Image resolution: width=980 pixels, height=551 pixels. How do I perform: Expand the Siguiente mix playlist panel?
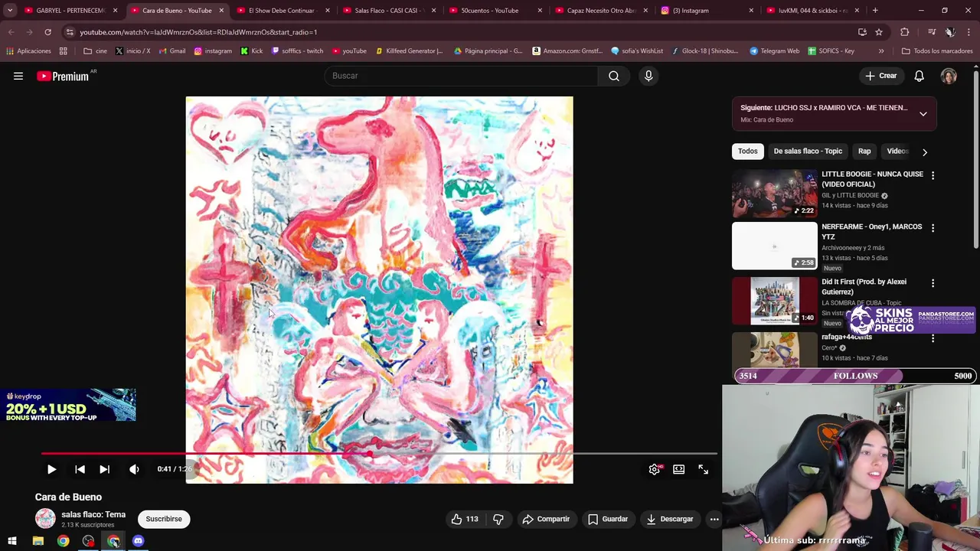923,113
